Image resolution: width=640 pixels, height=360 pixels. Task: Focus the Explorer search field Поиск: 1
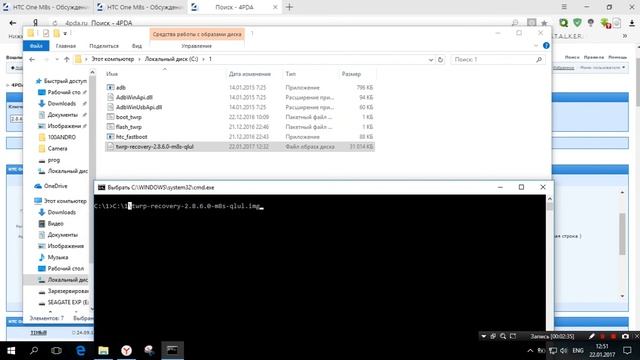point(498,60)
